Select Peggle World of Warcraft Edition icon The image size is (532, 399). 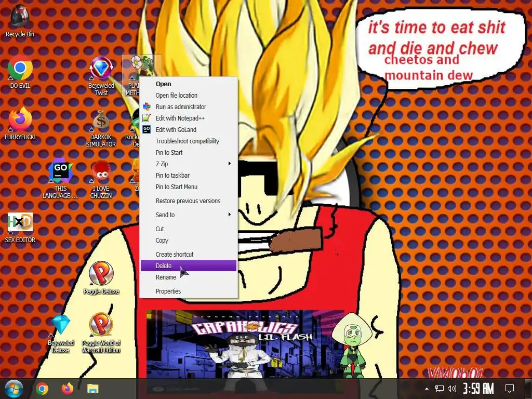coord(101,333)
